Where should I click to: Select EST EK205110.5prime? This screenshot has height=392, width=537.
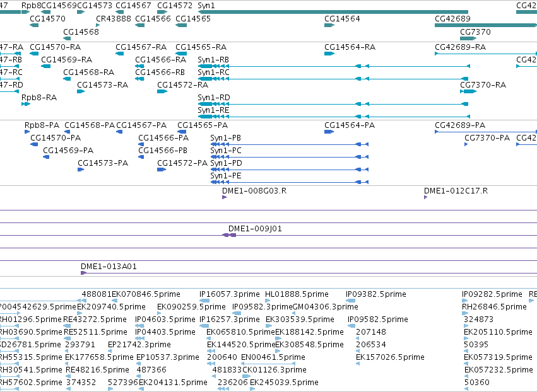(x=466, y=338)
